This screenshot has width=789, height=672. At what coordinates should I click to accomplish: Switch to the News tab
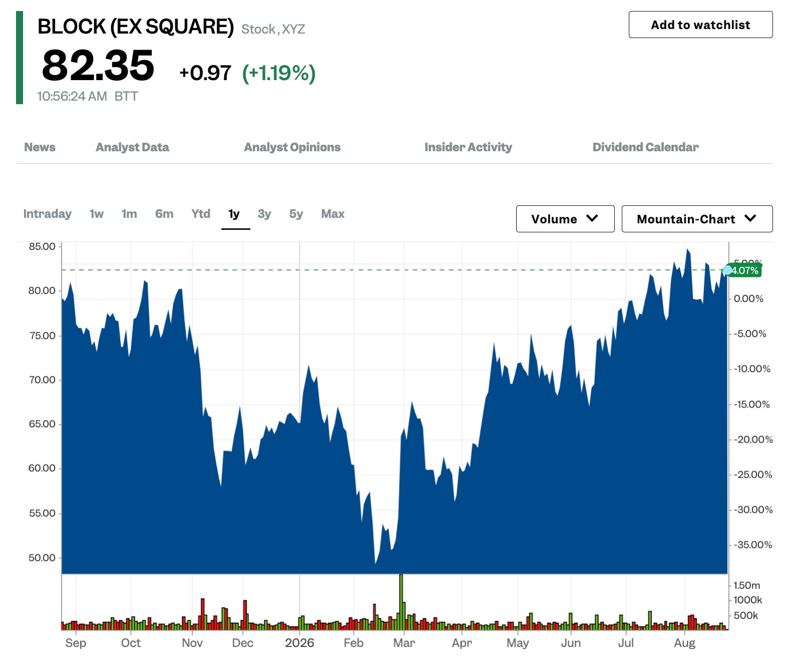[x=40, y=147]
